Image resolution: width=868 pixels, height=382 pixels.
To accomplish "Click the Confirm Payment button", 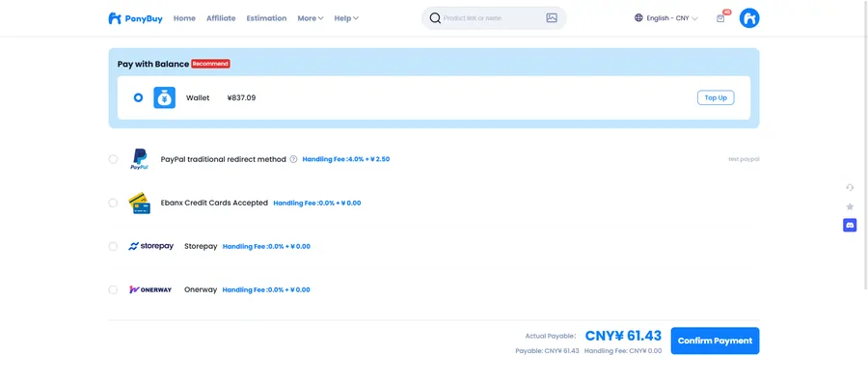I will click(x=715, y=341).
